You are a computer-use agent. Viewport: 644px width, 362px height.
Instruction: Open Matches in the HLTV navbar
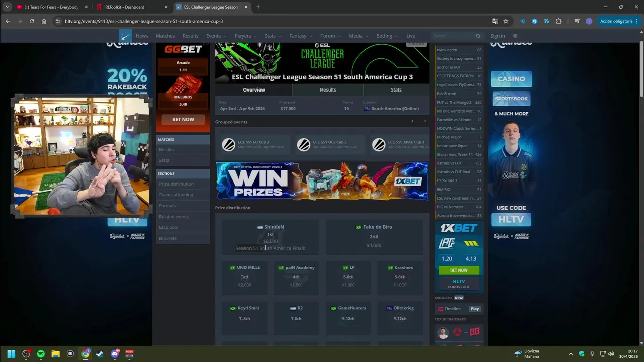(x=165, y=36)
